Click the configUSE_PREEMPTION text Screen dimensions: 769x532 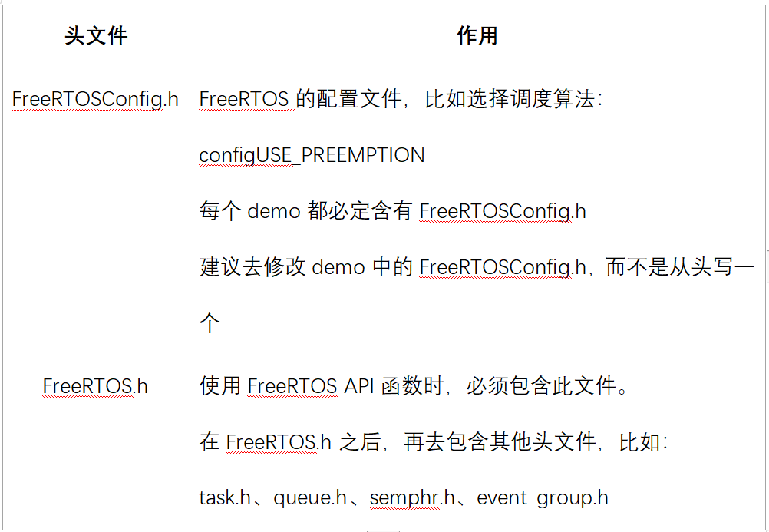coord(312,156)
